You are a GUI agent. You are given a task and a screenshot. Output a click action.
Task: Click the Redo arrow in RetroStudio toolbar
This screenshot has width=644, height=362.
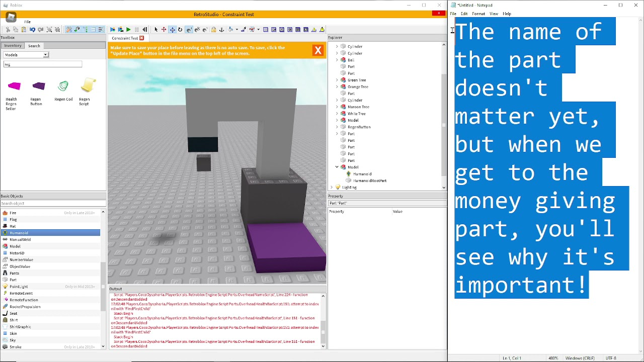[x=40, y=30]
